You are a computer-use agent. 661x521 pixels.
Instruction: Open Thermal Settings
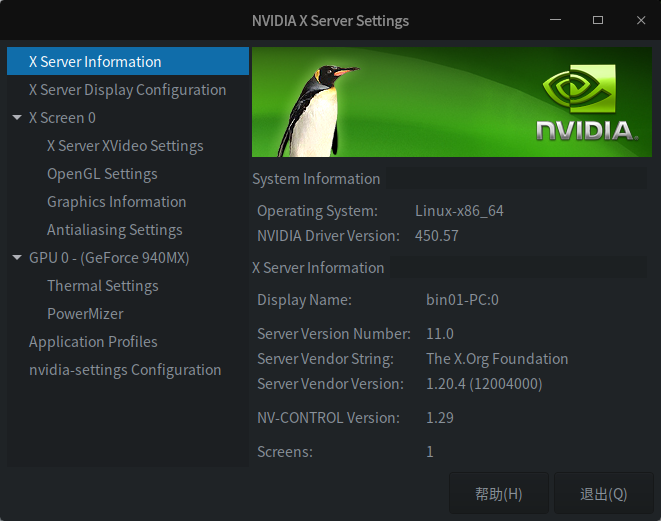(x=103, y=286)
